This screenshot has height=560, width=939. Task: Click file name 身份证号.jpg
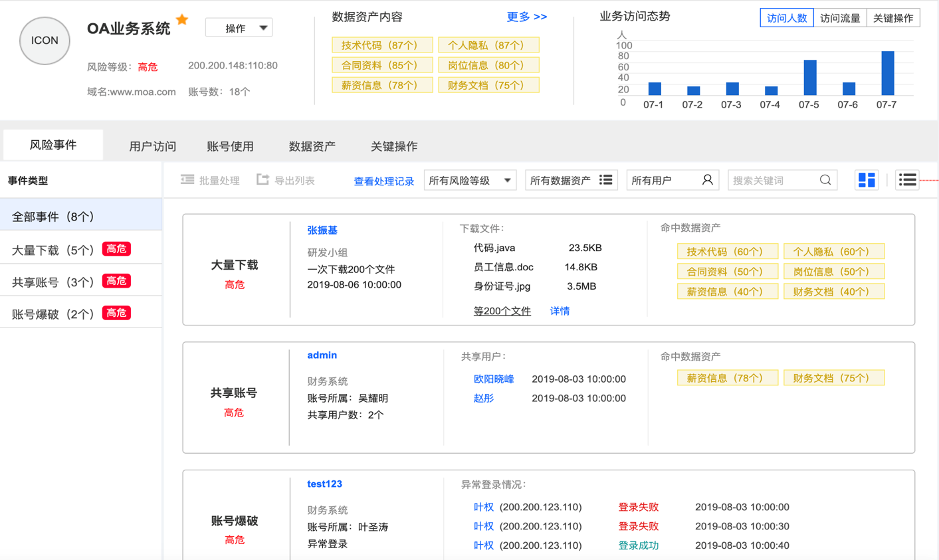[x=502, y=286]
